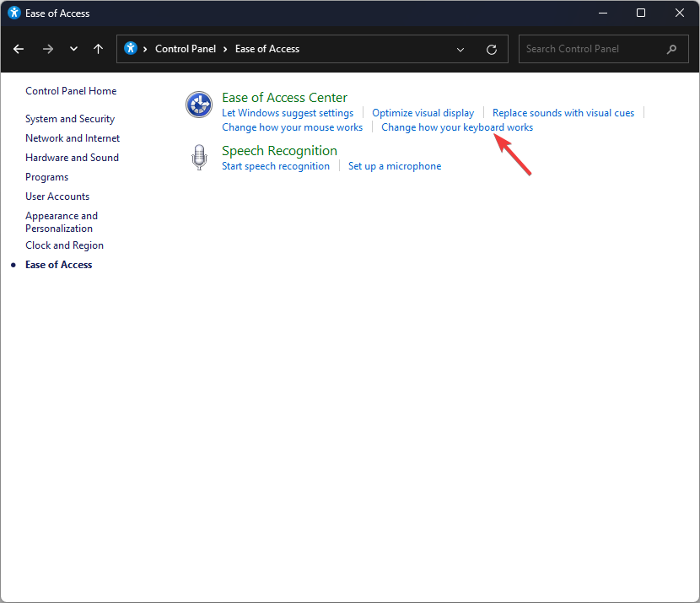Open Set up a microphone link
Image resolution: width=700 pixels, height=603 pixels.
[395, 166]
